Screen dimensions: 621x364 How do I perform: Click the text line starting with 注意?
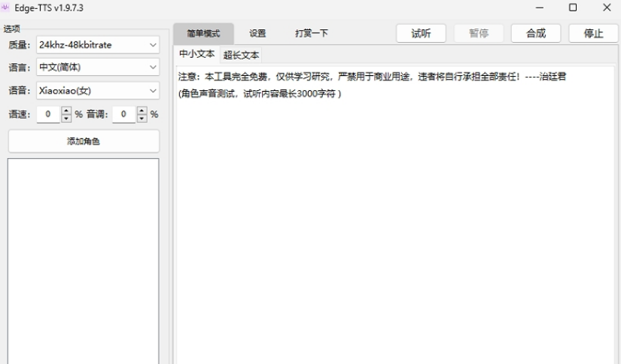coord(372,77)
